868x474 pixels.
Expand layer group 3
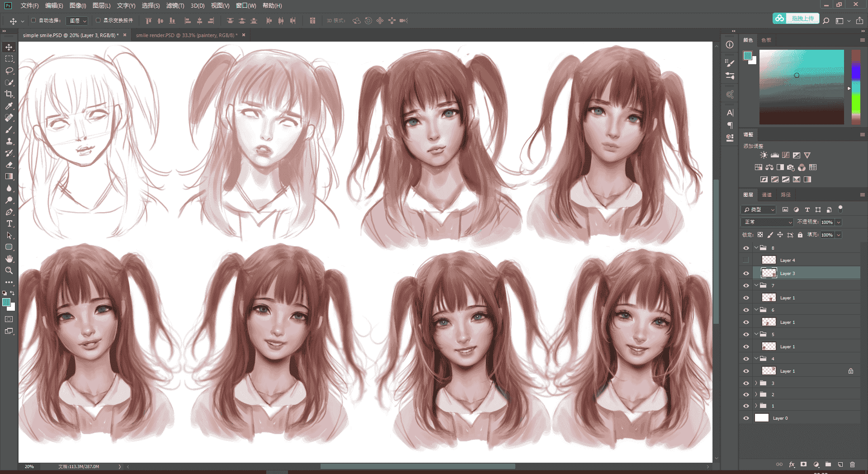756,383
